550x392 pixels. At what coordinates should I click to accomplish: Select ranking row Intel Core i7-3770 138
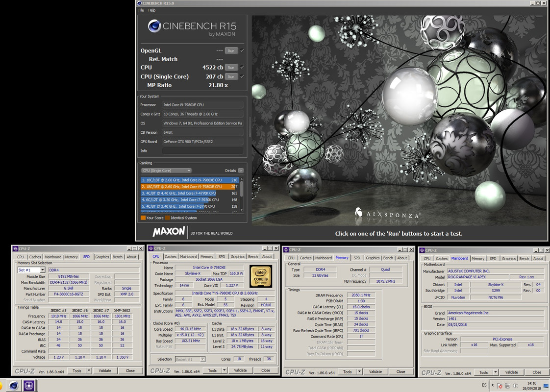(x=189, y=206)
